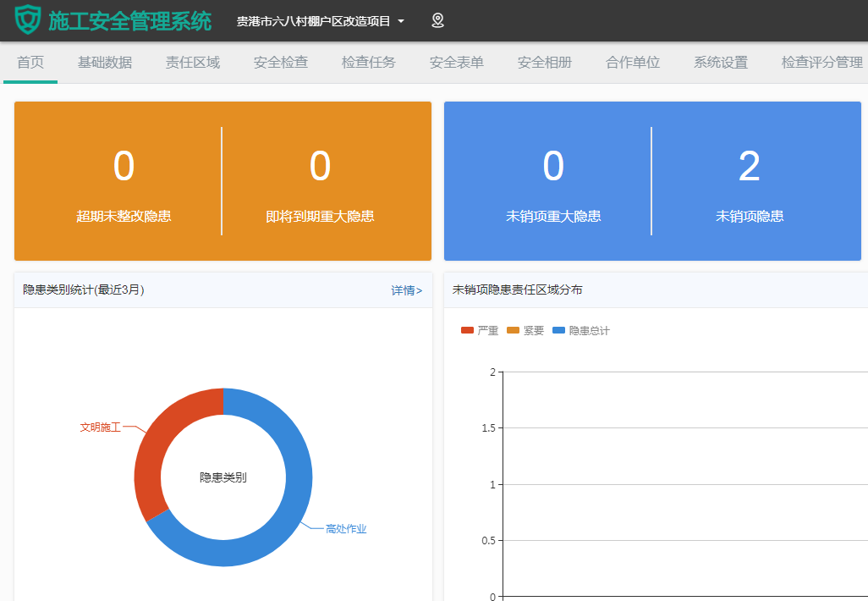This screenshot has height=601, width=868.
Task: Click the 文明施工 chart label
Action: [100, 427]
